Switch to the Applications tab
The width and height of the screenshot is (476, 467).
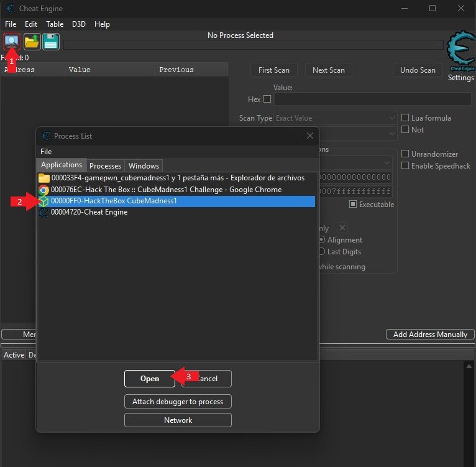[x=62, y=165]
